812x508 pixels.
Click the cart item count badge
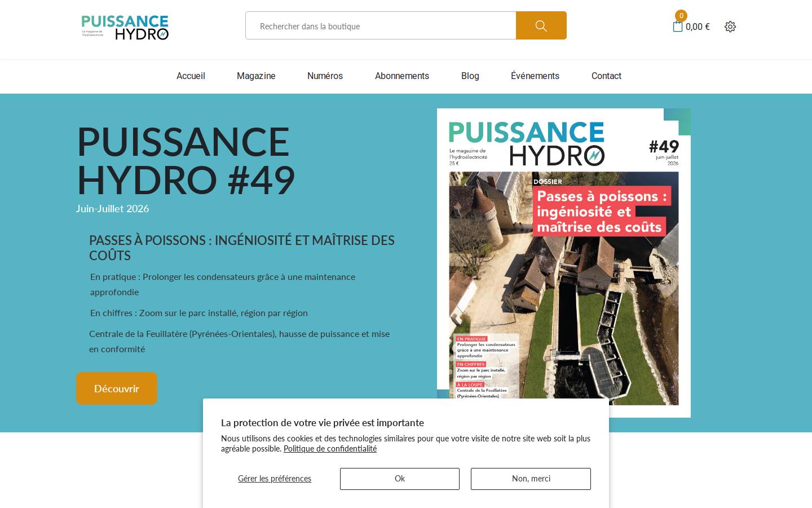click(x=681, y=16)
